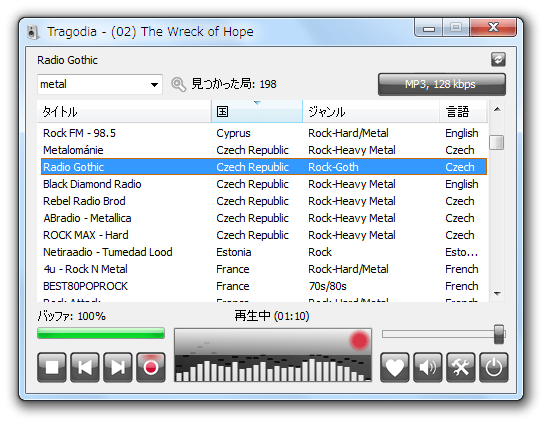This screenshot has height=422, width=546.
Task: Go to the previous station
Action: coord(85,368)
